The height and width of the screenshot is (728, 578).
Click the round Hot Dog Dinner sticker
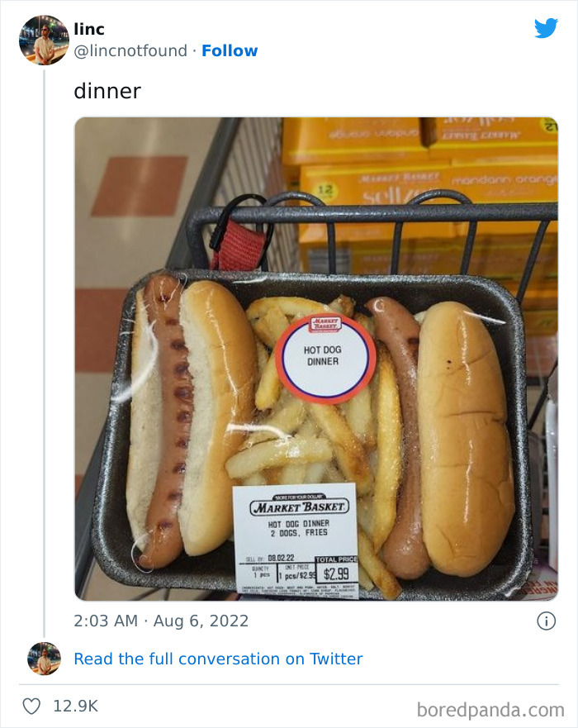pos(325,356)
